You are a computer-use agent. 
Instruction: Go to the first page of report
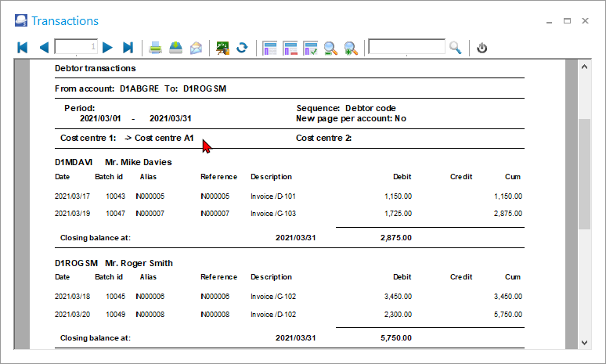tap(22, 48)
